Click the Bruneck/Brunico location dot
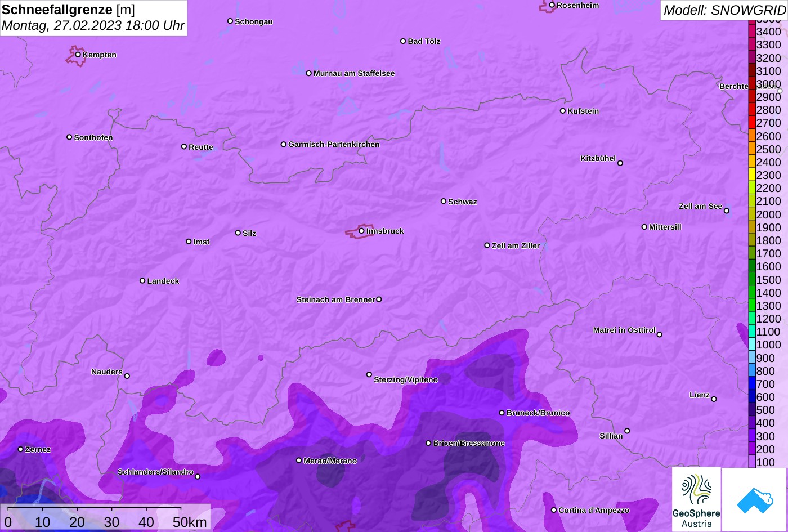 click(502, 413)
